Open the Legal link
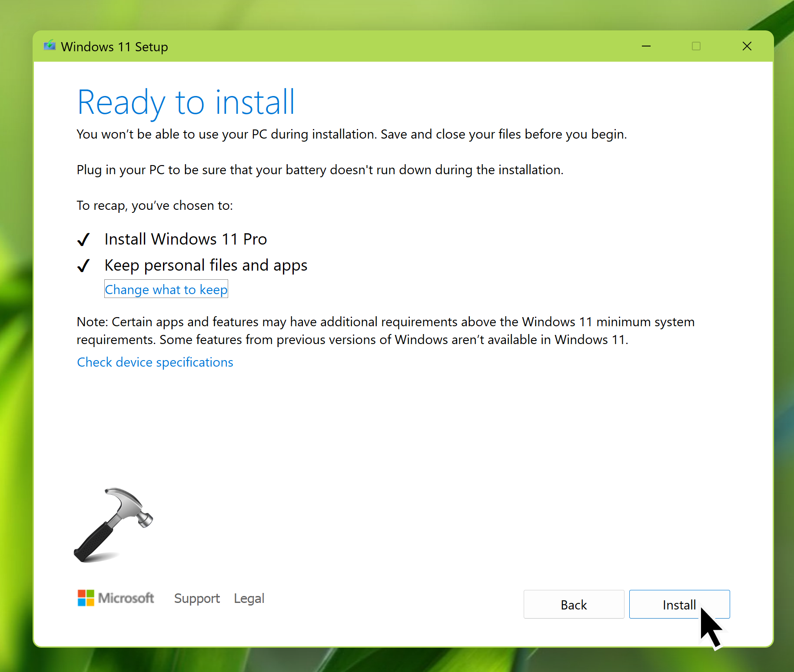 point(249,599)
